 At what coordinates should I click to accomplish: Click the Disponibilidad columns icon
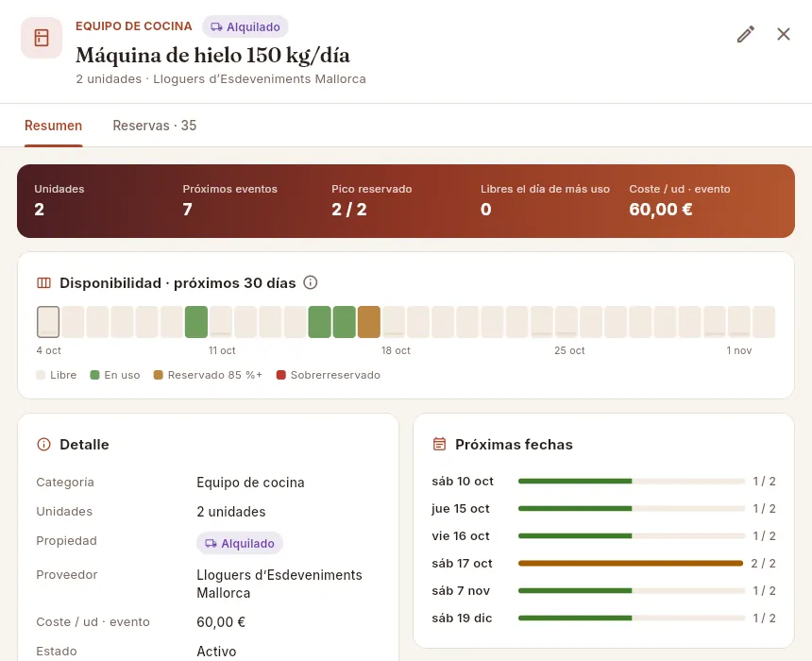pyautogui.click(x=44, y=283)
